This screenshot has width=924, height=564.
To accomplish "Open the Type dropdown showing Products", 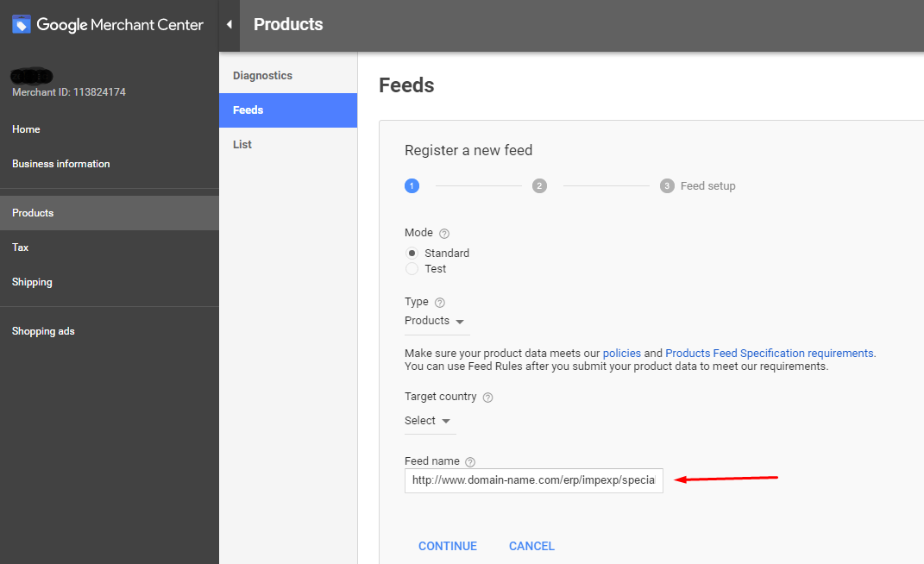I will (437, 321).
